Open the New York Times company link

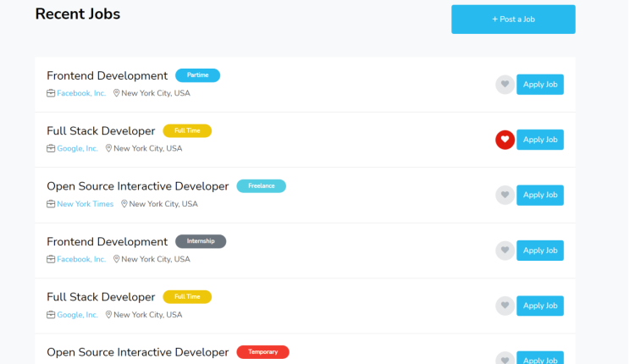coord(85,204)
